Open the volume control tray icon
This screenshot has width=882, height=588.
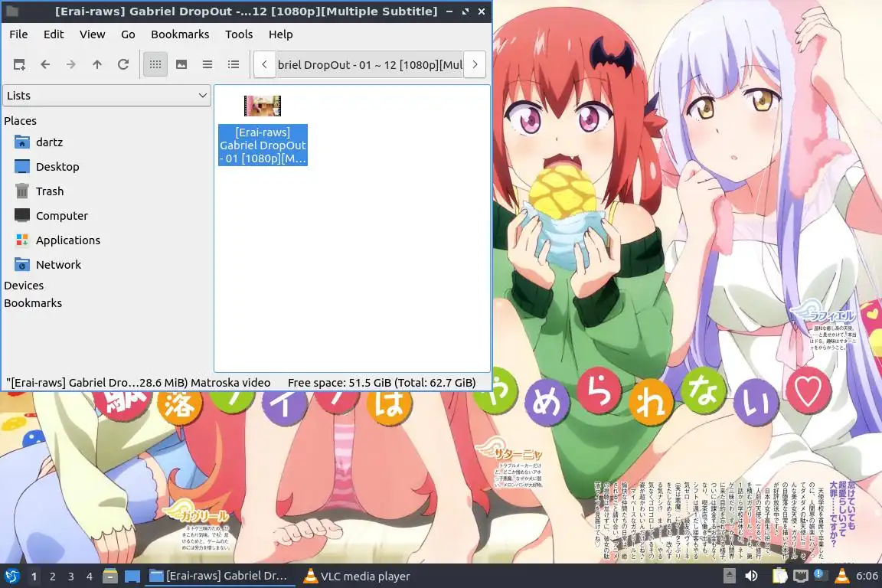(x=751, y=576)
